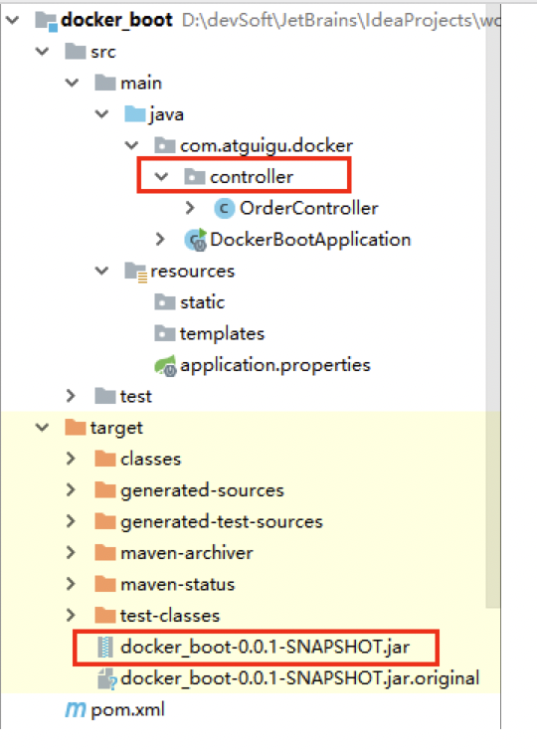Click the orange target folder icon
Image resolution: width=537 pixels, height=756 pixels.
tap(76, 427)
